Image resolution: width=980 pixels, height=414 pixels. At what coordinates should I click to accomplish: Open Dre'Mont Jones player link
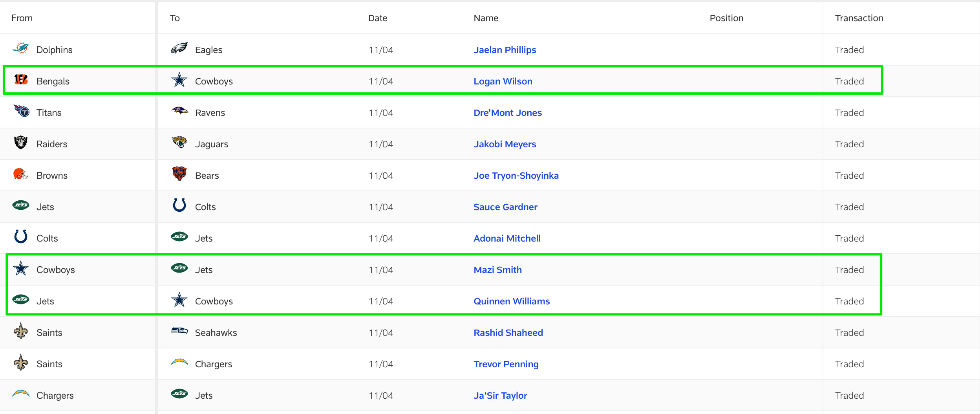tap(507, 113)
